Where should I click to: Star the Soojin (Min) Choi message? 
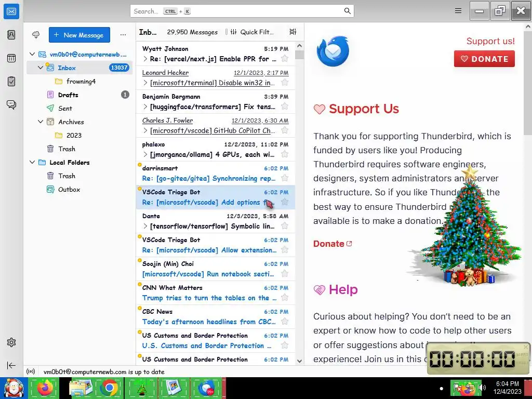tap(285, 274)
